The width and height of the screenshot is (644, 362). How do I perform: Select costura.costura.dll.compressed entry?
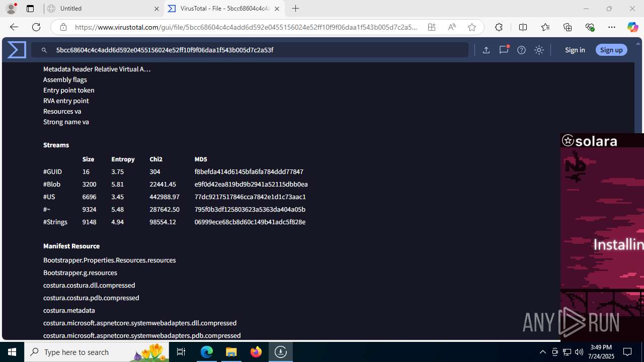[x=89, y=285]
